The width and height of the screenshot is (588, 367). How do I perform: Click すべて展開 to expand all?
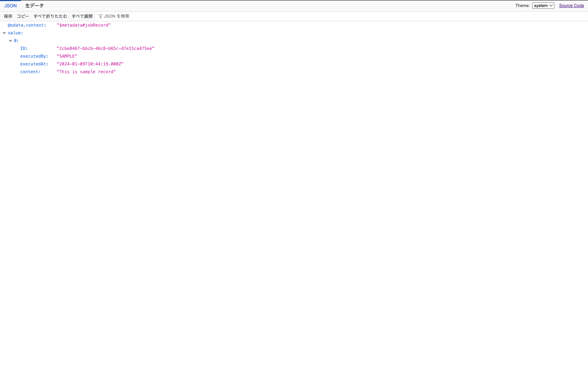(x=82, y=16)
